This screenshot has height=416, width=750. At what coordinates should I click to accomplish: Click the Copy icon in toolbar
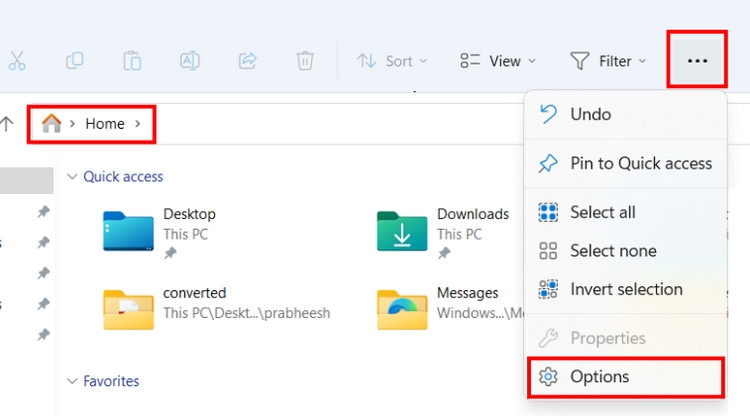click(75, 61)
